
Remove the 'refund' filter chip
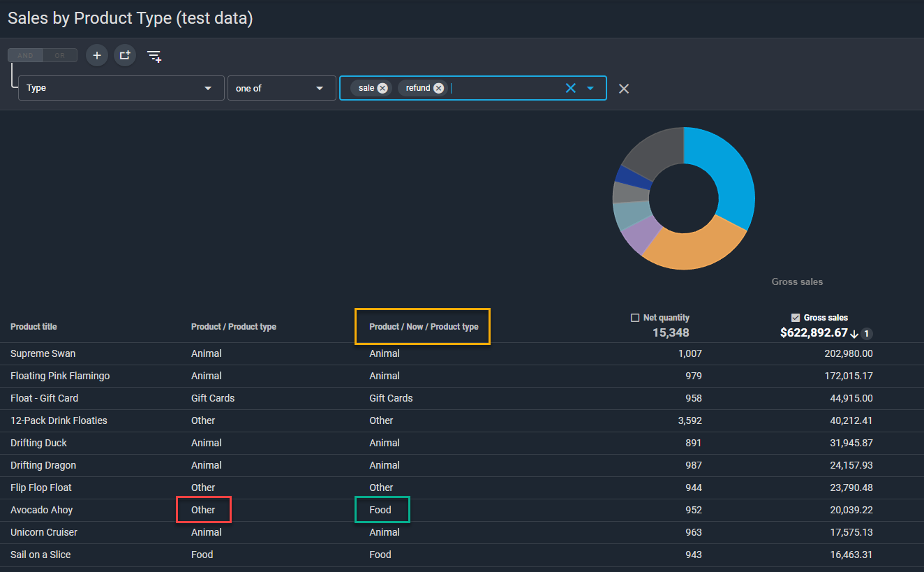coord(438,88)
